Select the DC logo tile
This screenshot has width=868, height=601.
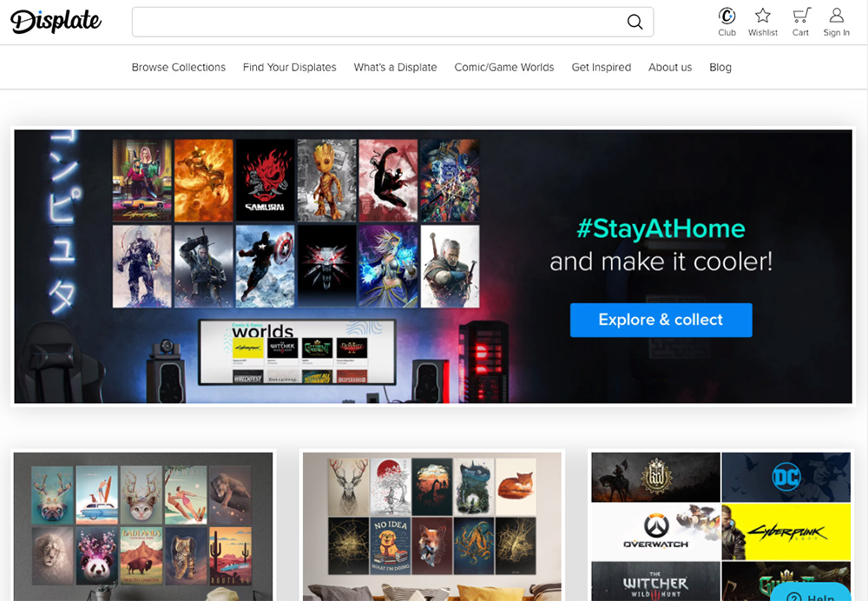(786, 477)
